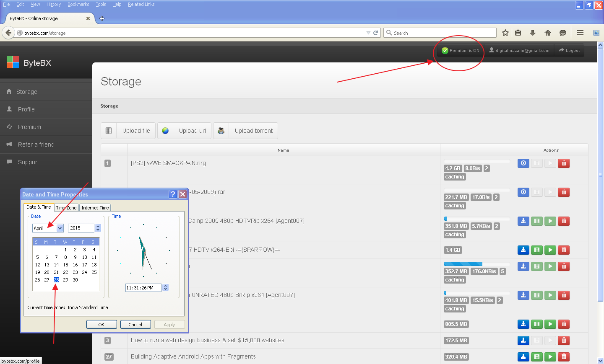Click the time field showing 11:31:26 PM
The height and width of the screenshot is (364, 604).
143,288
